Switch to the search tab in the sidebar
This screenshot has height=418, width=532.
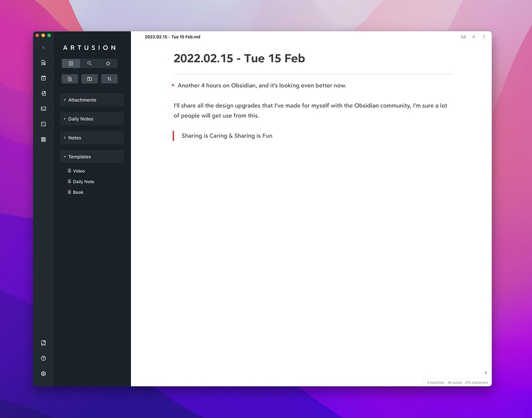[89, 63]
